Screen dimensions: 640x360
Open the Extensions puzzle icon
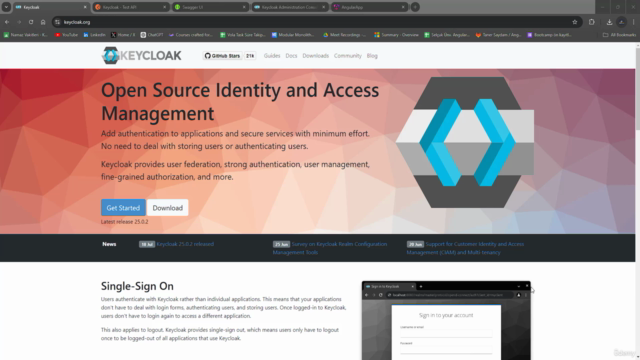[592, 22]
